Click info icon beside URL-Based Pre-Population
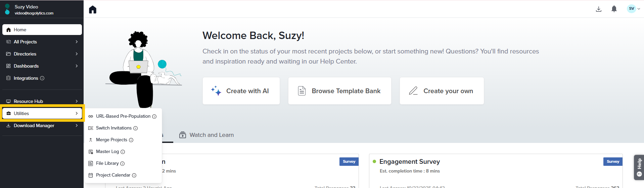This screenshot has width=644, height=188. (x=154, y=117)
